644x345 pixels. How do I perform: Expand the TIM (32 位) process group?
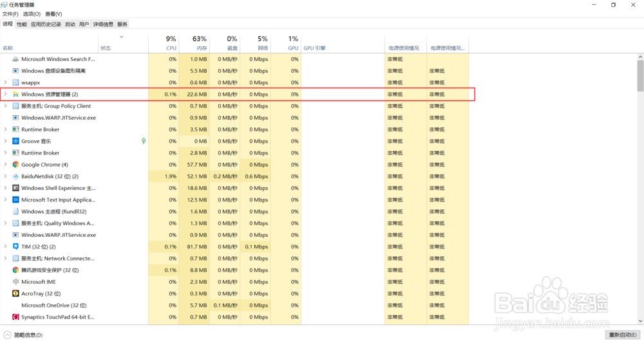(x=5, y=247)
